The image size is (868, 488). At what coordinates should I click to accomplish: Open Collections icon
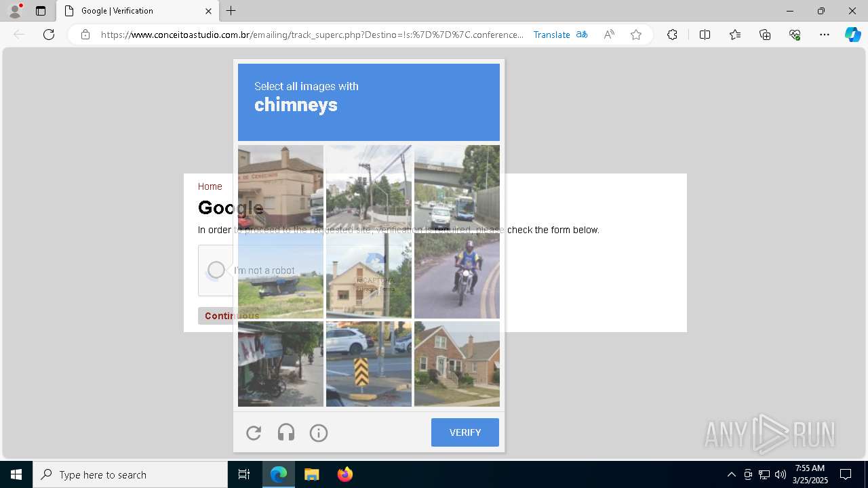pos(765,35)
